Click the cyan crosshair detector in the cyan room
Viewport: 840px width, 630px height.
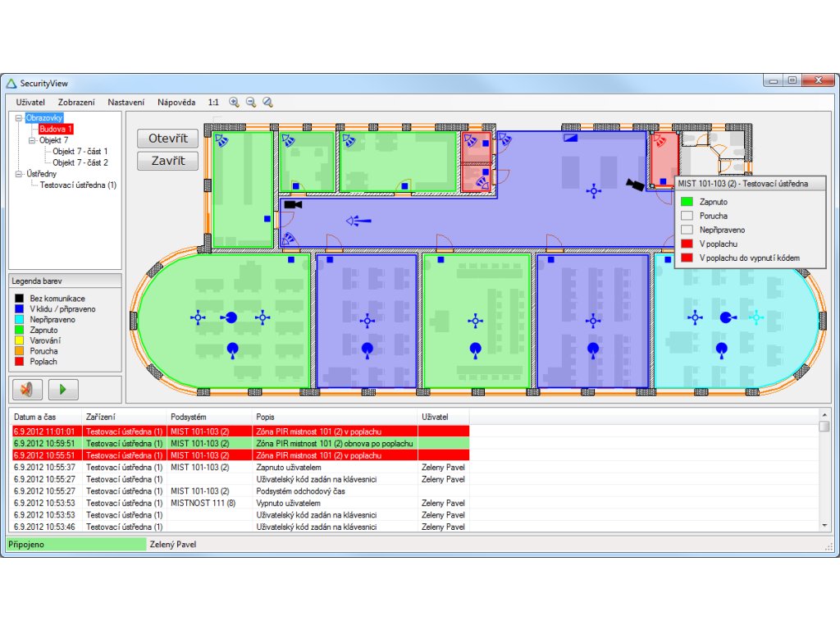(756, 317)
